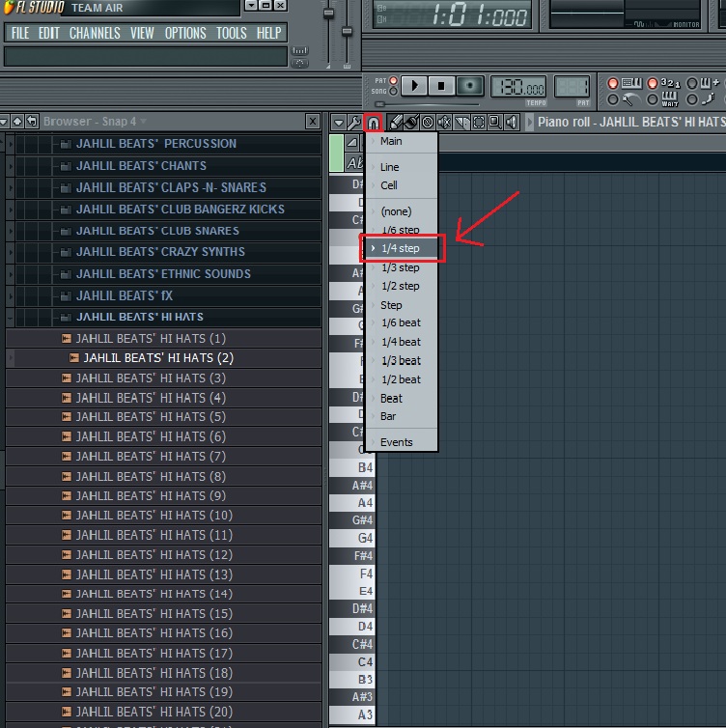This screenshot has height=728, width=726.
Task: Open the FILE menu
Action: coord(20,33)
